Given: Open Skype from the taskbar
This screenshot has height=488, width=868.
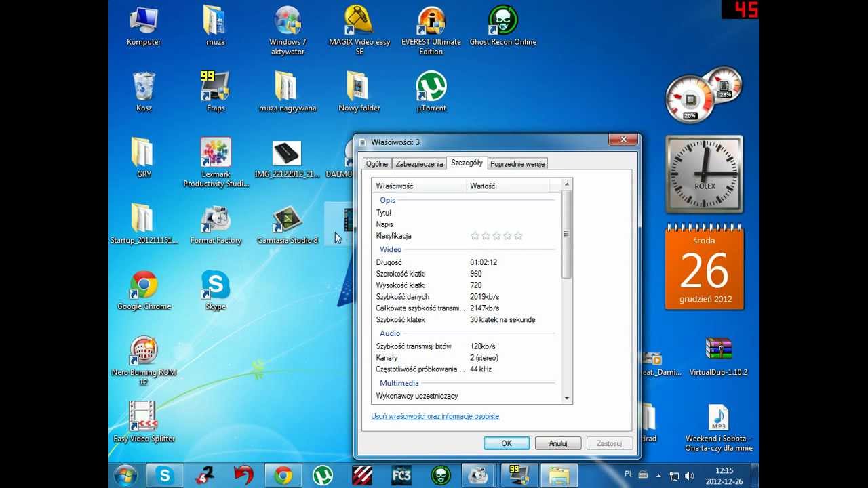Looking at the screenshot, I should pos(165,475).
